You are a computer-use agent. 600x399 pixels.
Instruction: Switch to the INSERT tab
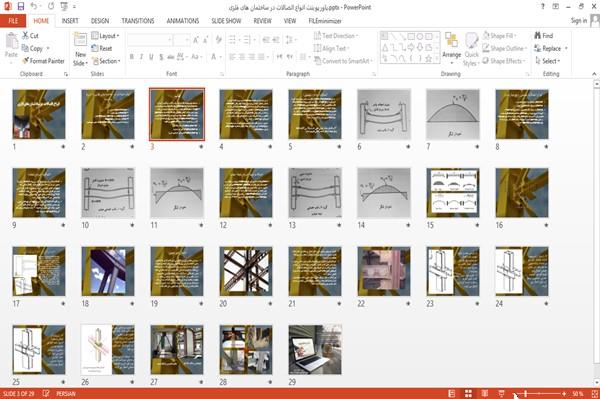[x=70, y=21]
